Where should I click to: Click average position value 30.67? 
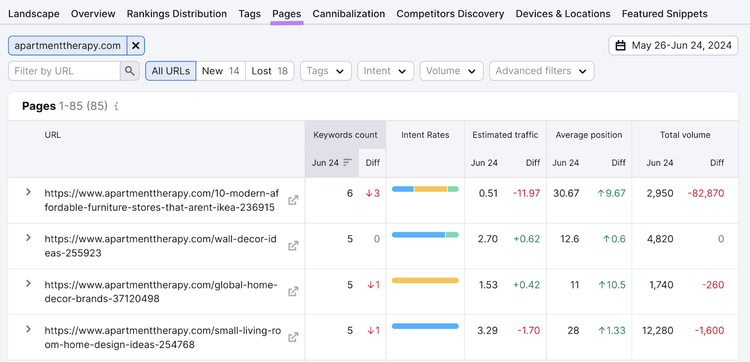565,193
